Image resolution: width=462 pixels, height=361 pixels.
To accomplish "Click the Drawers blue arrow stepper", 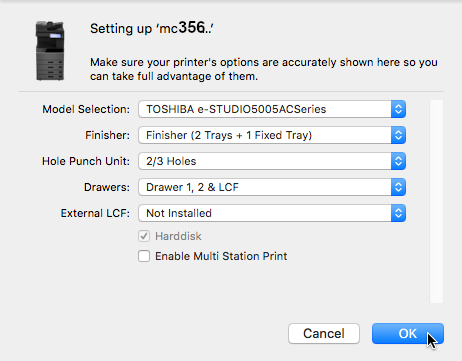I will pos(398,187).
